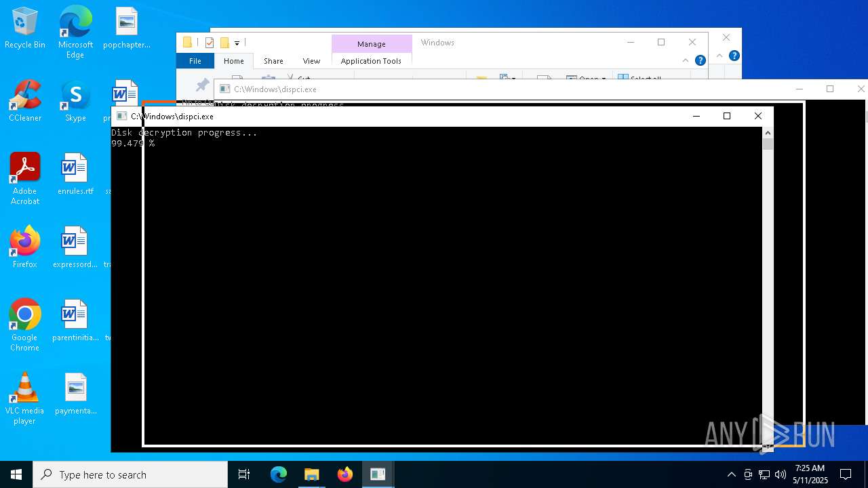The image size is (868, 488).
Task: Open the Google Chrome desktop shortcut
Action: tap(25, 325)
